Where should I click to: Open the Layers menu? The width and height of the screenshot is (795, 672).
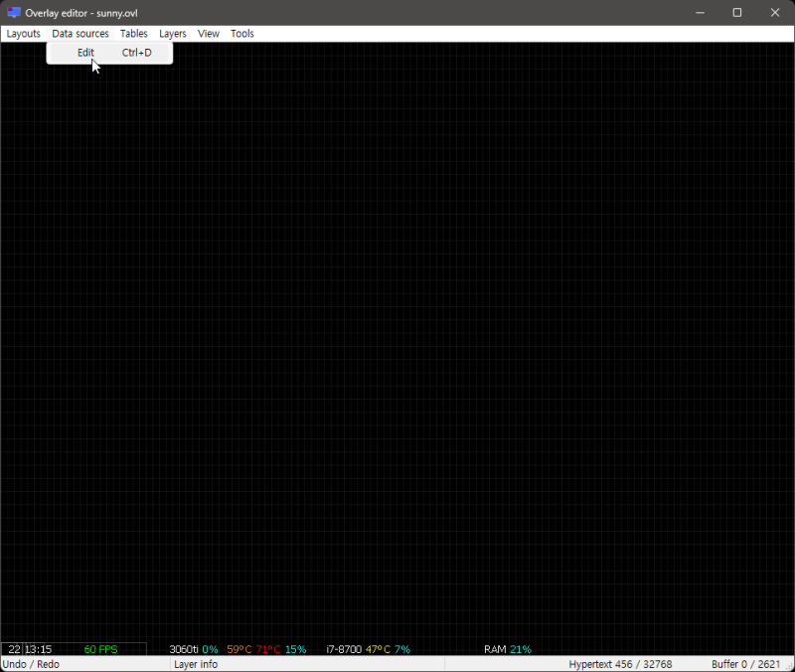[x=172, y=33]
